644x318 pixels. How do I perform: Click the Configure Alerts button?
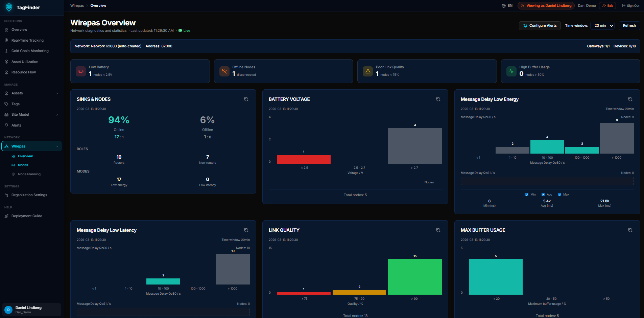tap(540, 26)
